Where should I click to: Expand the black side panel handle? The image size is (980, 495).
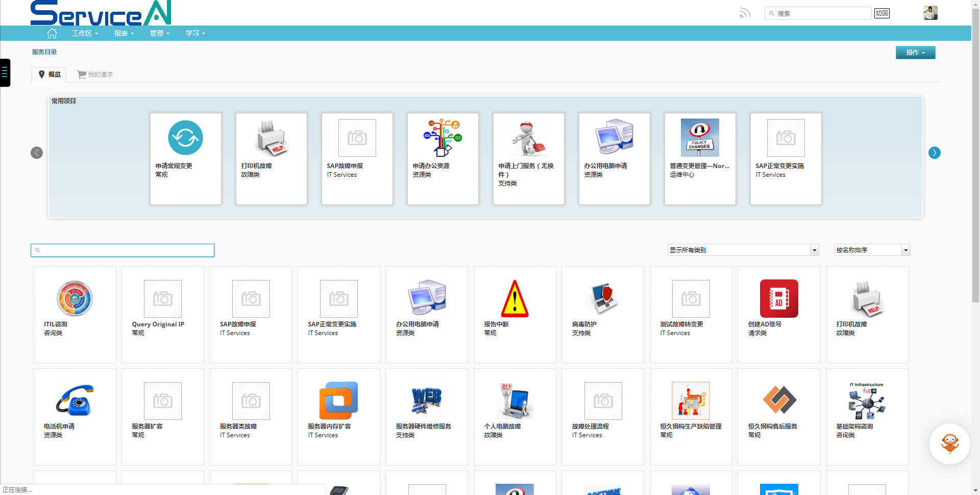pos(5,73)
